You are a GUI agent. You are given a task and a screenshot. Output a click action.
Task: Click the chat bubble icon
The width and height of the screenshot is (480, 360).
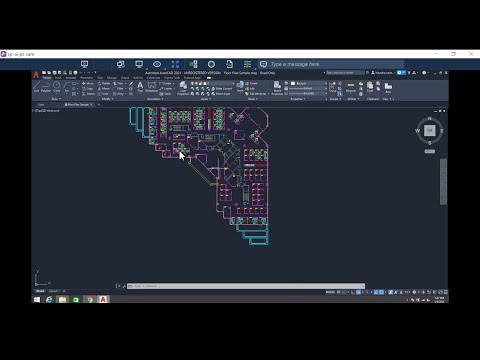[x=263, y=64]
